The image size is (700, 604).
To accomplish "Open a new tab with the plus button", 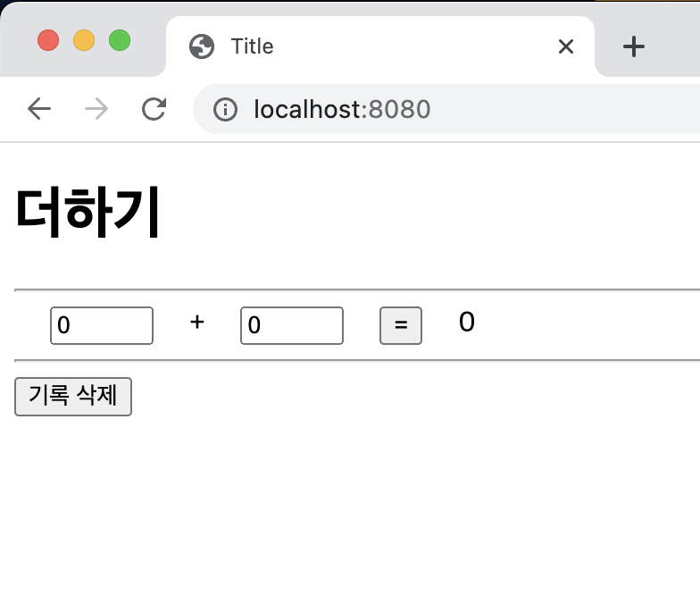I will [x=634, y=46].
